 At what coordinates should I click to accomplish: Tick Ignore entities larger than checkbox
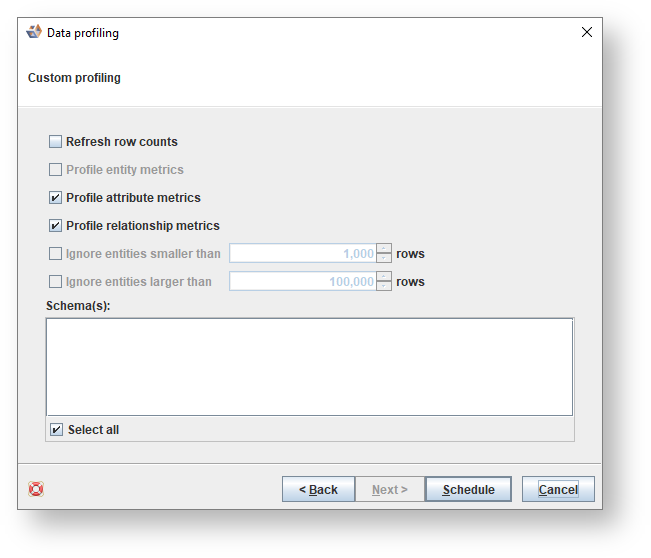click(x=56, y=282)
